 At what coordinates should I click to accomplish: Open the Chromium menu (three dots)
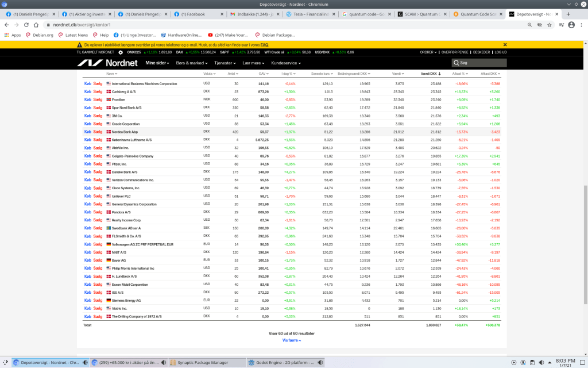point(582,25)
